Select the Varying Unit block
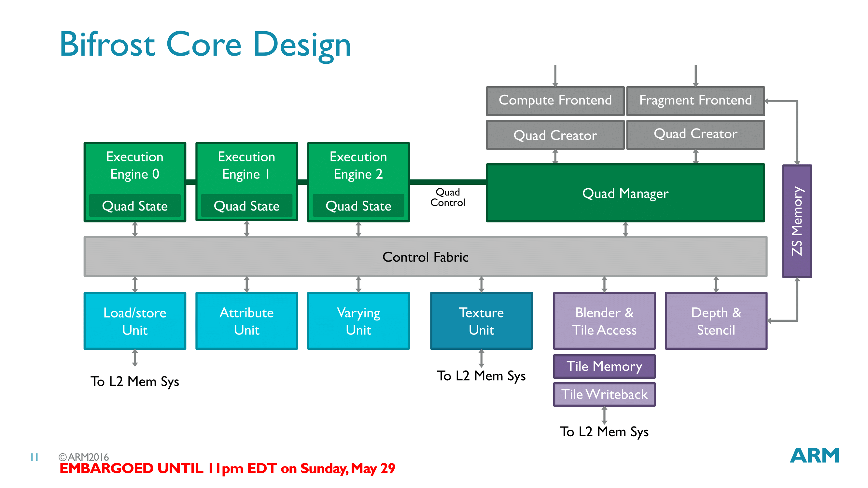Screen dimensions: 868x488 pos(358,321)
